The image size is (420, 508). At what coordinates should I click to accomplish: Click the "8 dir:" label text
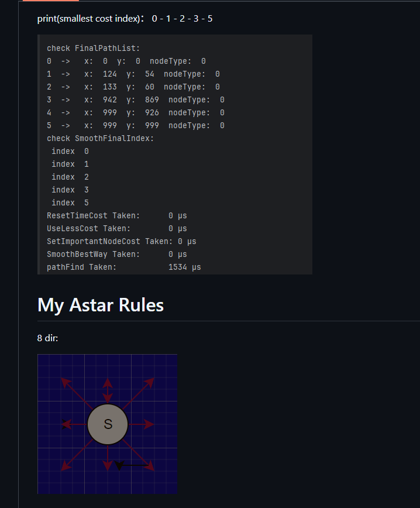[47, 338]
